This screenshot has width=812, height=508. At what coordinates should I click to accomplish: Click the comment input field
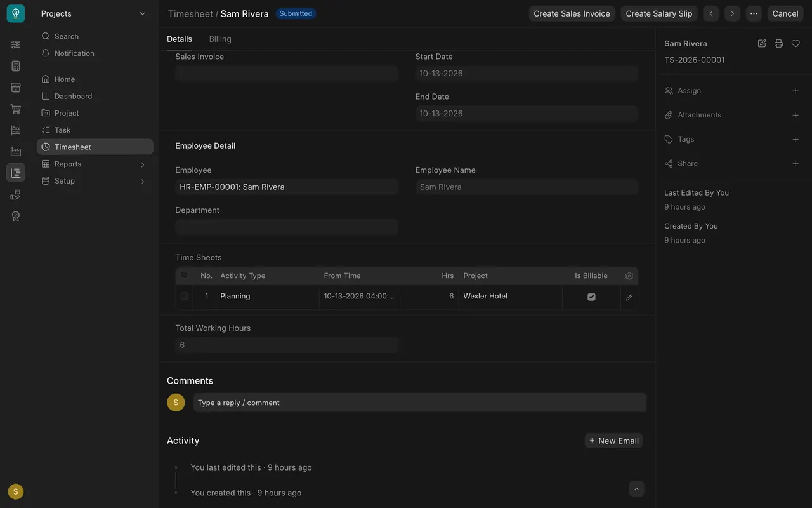(x=420, y=403)
